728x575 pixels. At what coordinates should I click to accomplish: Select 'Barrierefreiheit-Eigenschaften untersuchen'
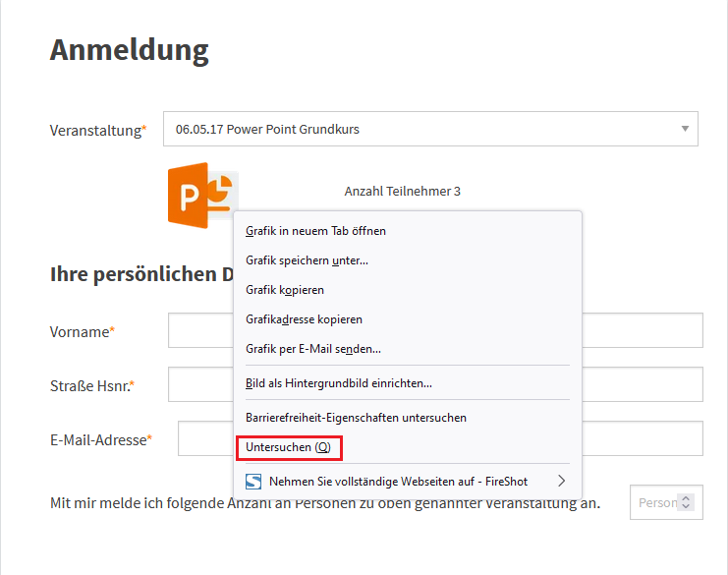pyautogui.click(x=356, y=418)
